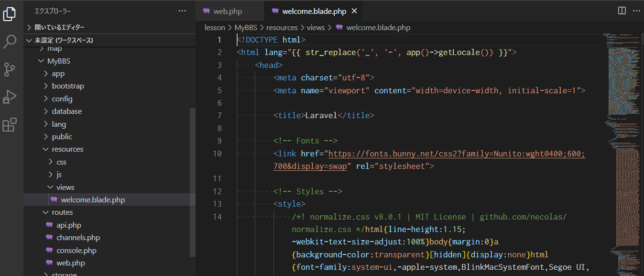Collapse the views folder

coord(65,187)
